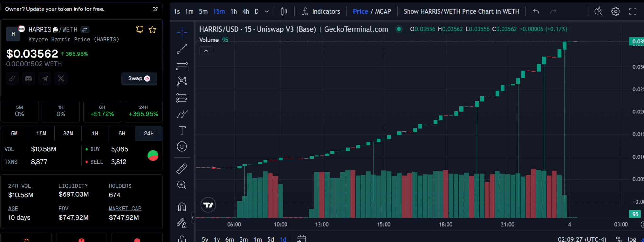Switch chart interval to 1m
Screen dimensions: 644x242
click(189, 12)
